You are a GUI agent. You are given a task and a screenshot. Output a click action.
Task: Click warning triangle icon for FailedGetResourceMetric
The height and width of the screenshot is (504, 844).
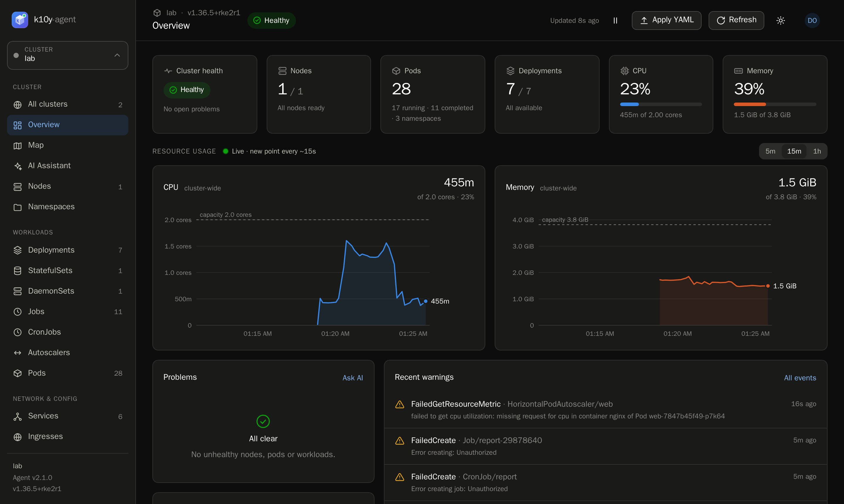tap(400, 404)
